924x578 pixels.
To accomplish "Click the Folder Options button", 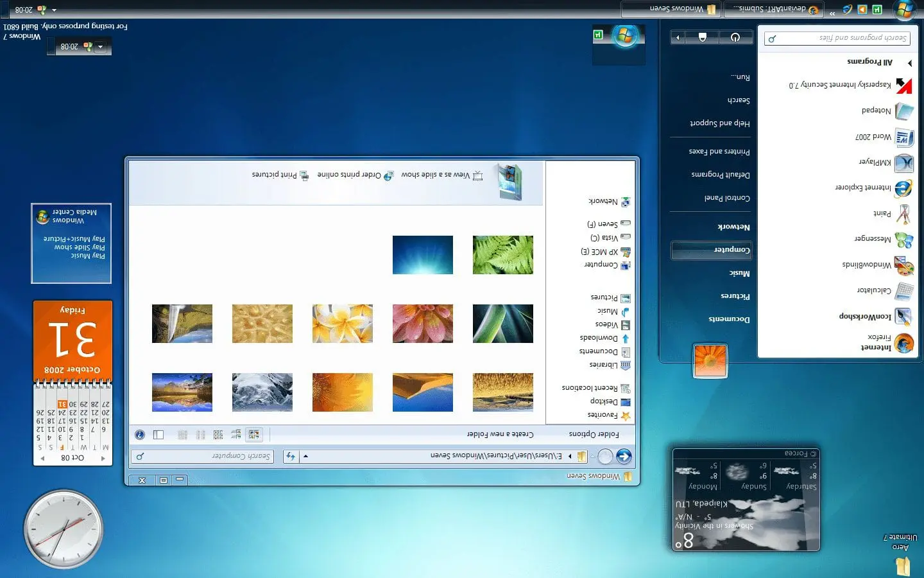I will click(x=594, y=435).
